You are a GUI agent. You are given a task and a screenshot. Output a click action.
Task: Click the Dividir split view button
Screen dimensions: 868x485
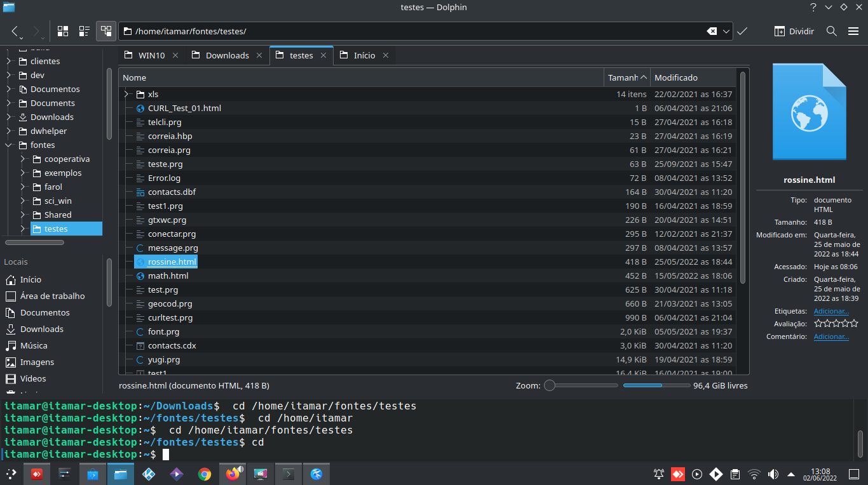[794, 31]
